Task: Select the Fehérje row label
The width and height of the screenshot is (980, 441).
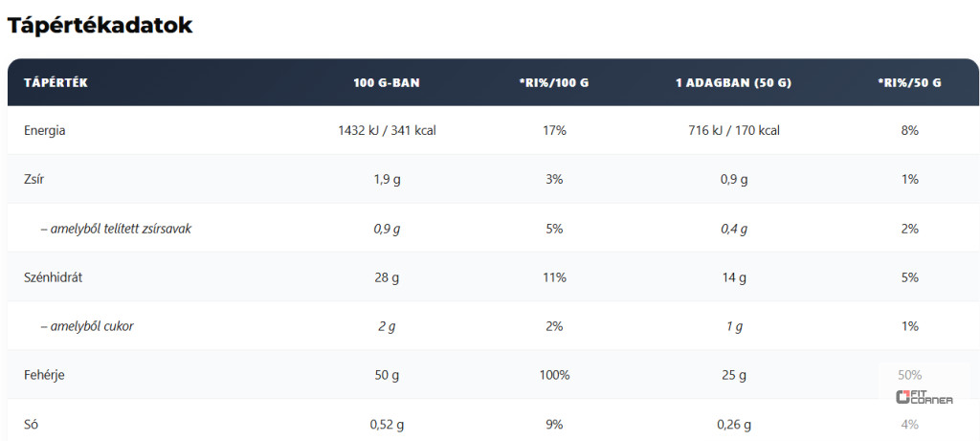Action: point(44,375)
